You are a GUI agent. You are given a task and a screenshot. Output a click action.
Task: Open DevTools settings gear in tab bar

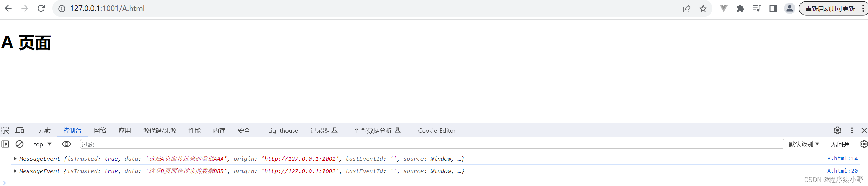(838, 130)
